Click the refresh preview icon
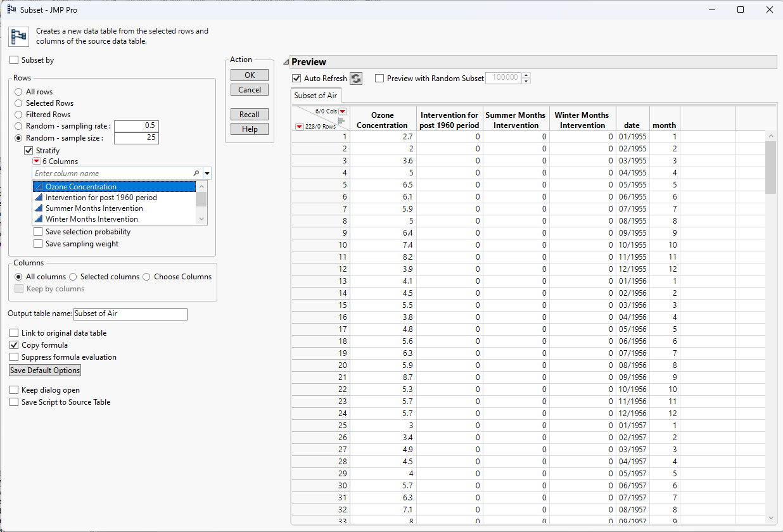Viewport: 783px width, 532px height. point(356,79)
